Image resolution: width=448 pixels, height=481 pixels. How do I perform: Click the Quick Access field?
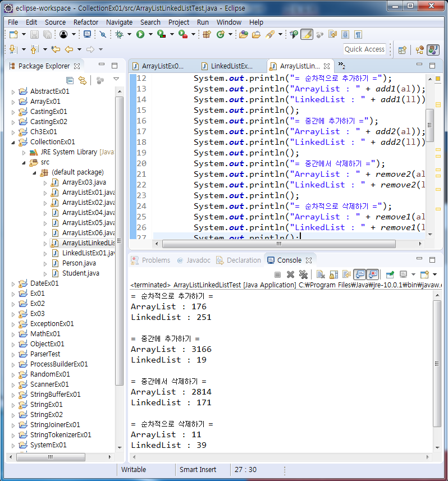[364, 49]
